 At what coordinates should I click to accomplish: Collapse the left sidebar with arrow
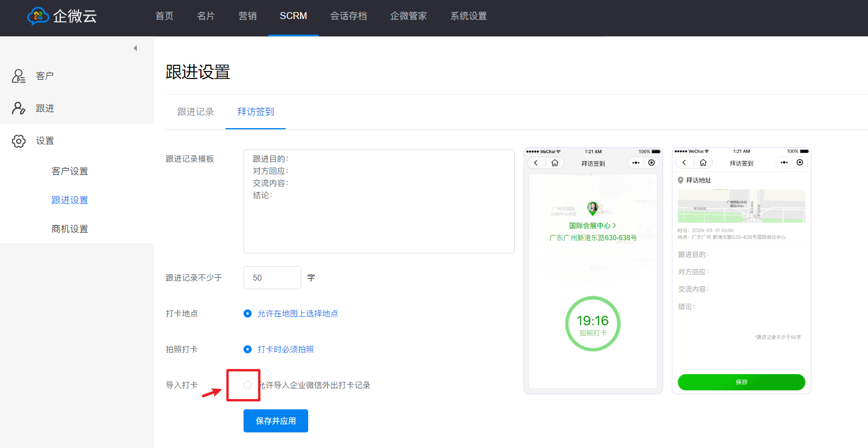point(135,48)
